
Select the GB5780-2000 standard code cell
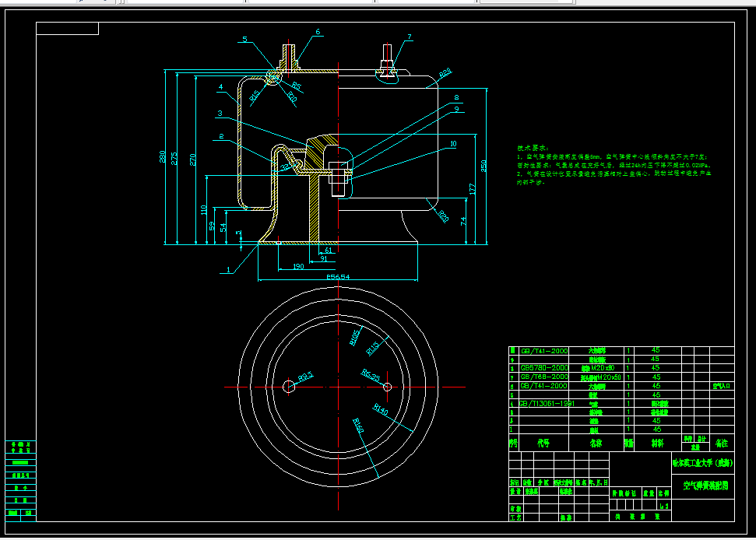point(544,368)
